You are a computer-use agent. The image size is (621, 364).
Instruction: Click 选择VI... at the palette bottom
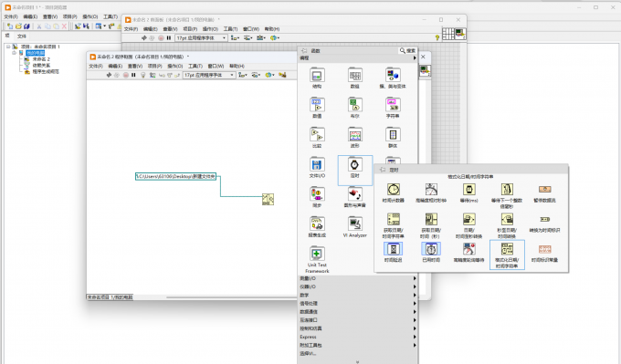point(308,353)
